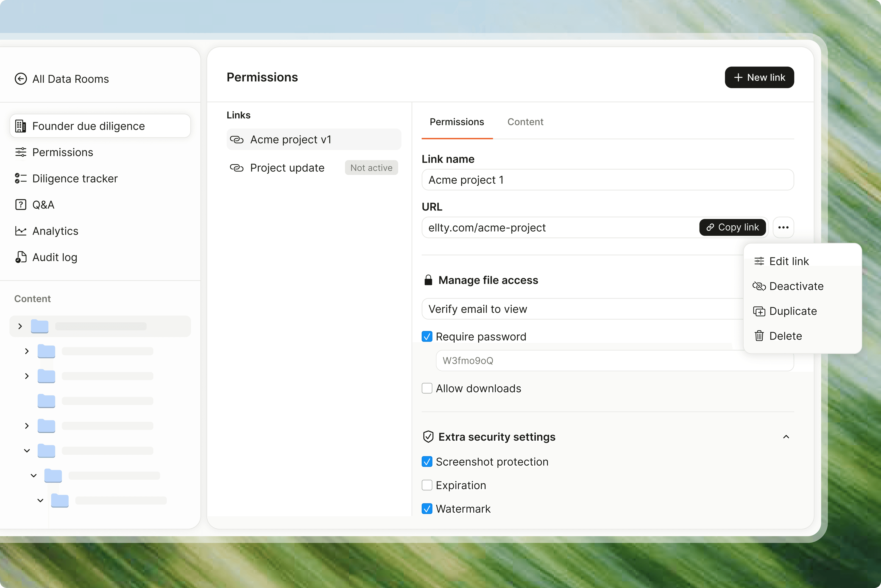Click the back arrow icon beside All Data Rooms
This screenshot has height=588, width=881.
(x=21, y=79)
